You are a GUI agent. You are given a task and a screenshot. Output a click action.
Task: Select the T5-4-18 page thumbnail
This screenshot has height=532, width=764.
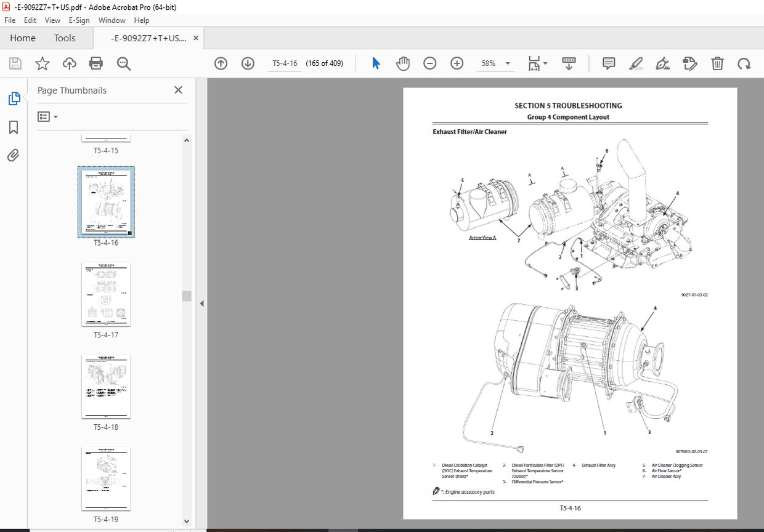point(106,386)
